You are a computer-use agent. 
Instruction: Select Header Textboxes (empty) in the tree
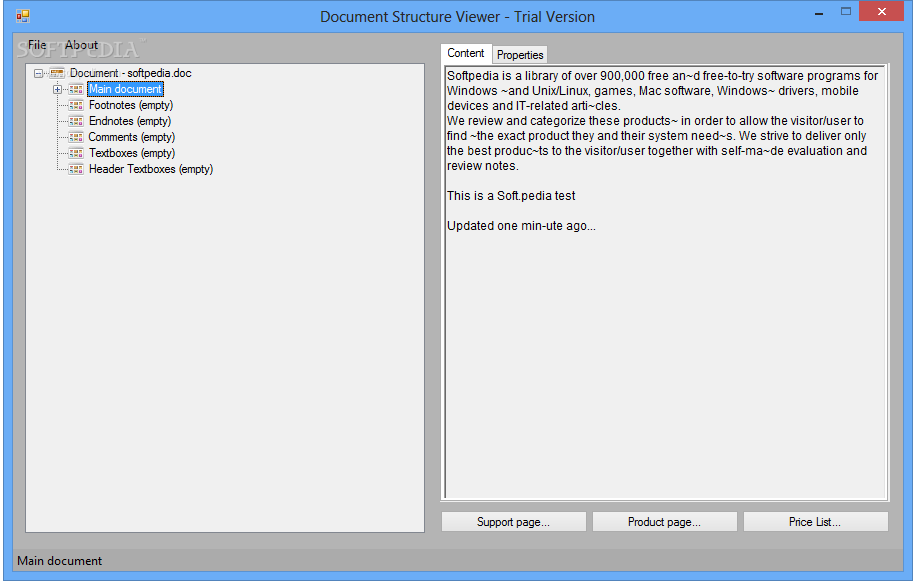pyautogui.click(x=151, y=169)
